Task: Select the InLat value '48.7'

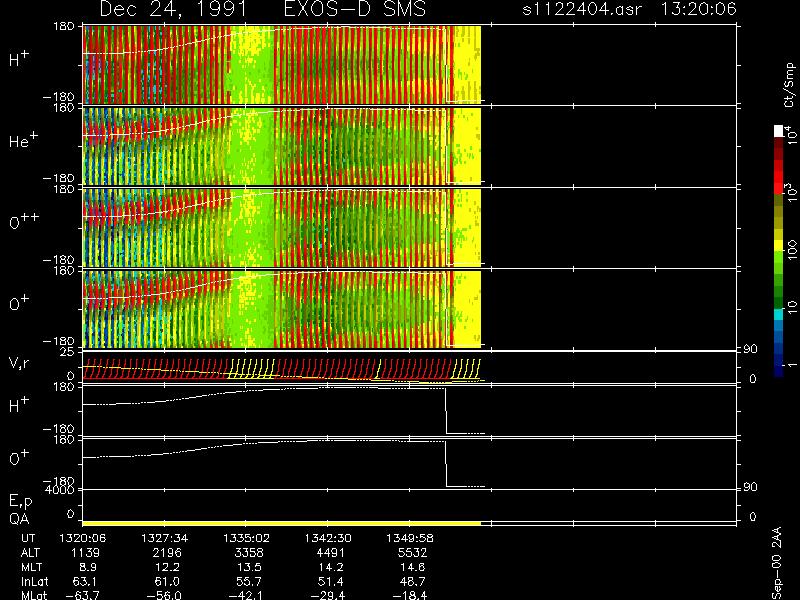Action: [x=412, y=581]
